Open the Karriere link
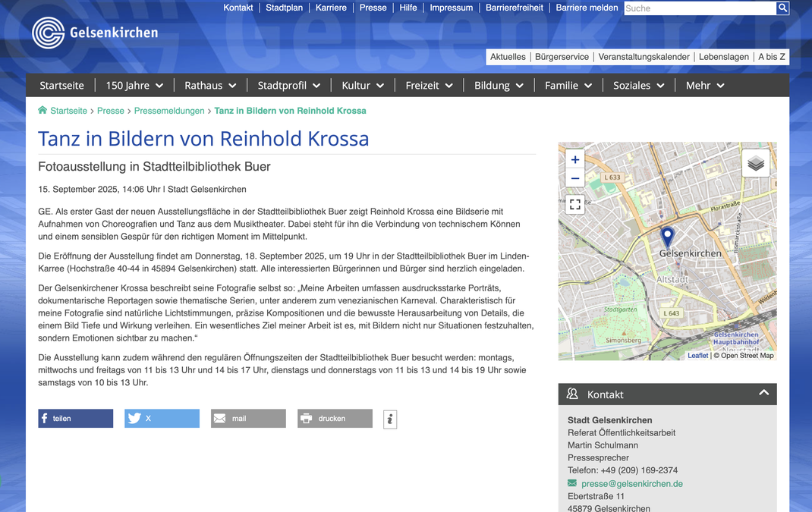Image resolution: width=812 pixels, height=512 pixels. [x=331, y=8]
